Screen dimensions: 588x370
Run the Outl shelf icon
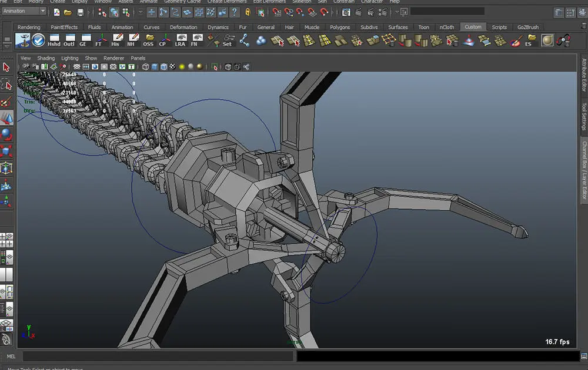coord(69,40)
